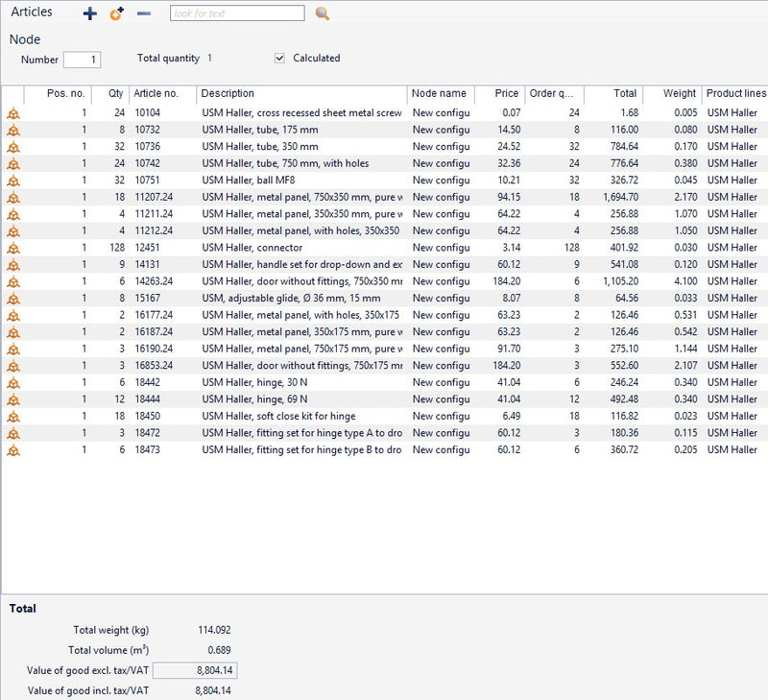This screenshot has height=700, width=768.
Task: Click the row icon for article 10736
Action: pos(13,147)
